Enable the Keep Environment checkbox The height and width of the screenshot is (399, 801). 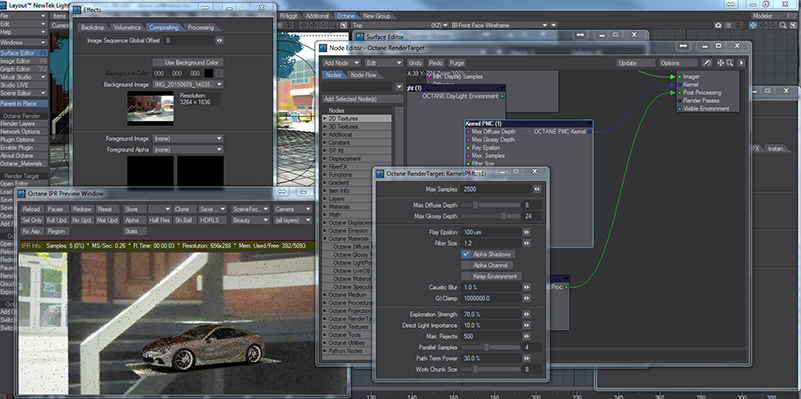pyautogui.click(x=490, y=276)
